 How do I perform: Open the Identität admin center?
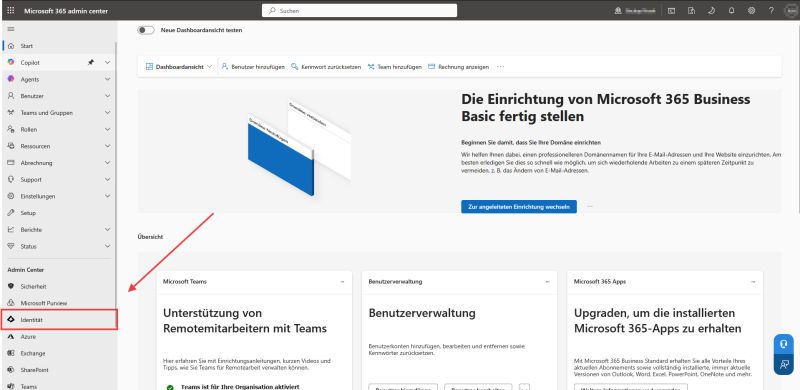pos(59,320)
